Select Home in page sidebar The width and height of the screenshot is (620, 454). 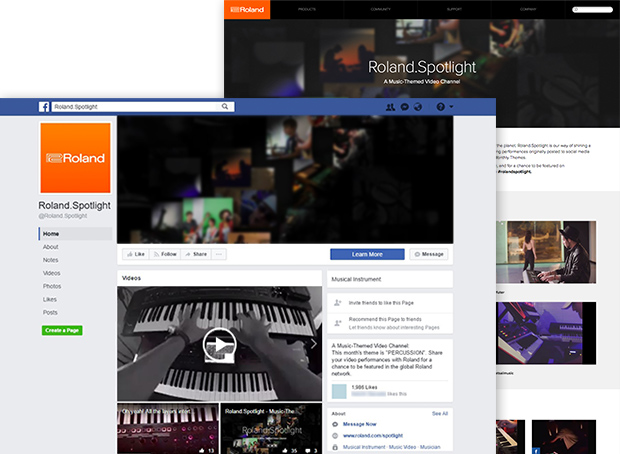coord(76,234)
